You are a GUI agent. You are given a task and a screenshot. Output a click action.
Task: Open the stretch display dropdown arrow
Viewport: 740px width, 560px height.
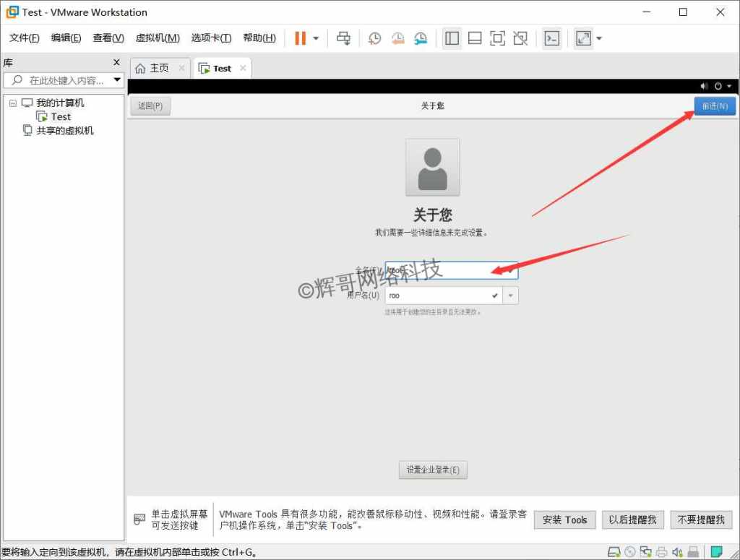599,38
